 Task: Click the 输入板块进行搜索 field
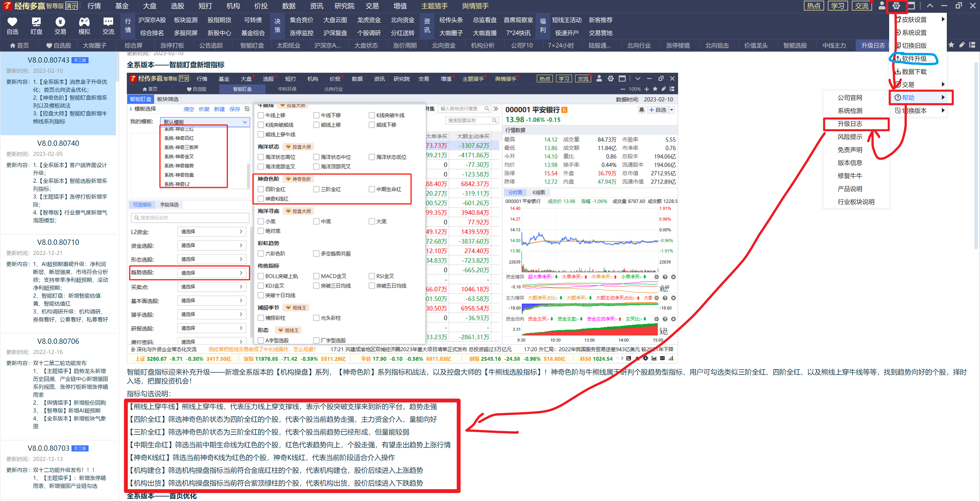pyautogui.click(x=464, y=109)
